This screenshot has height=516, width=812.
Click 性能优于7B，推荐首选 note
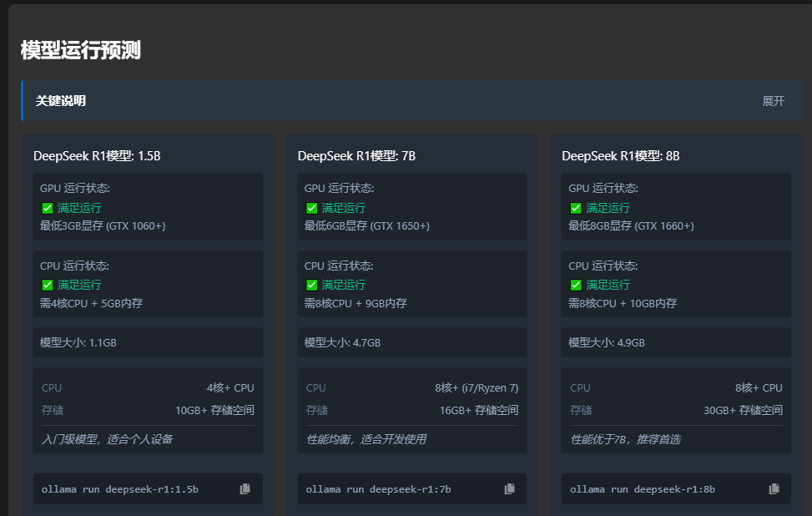coord(626,439)
